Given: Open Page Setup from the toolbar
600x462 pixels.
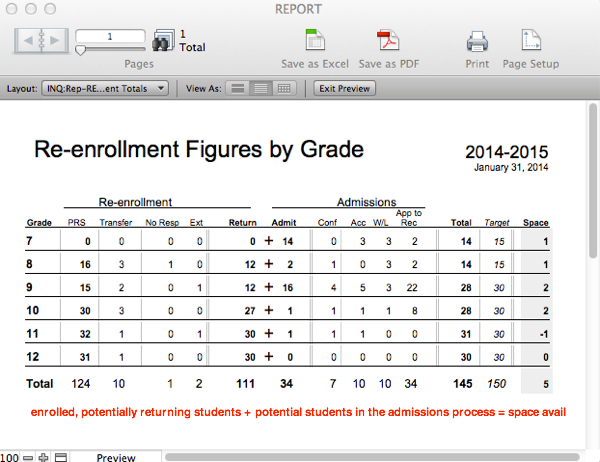Looking at the screenshot, I should (530, 41).
